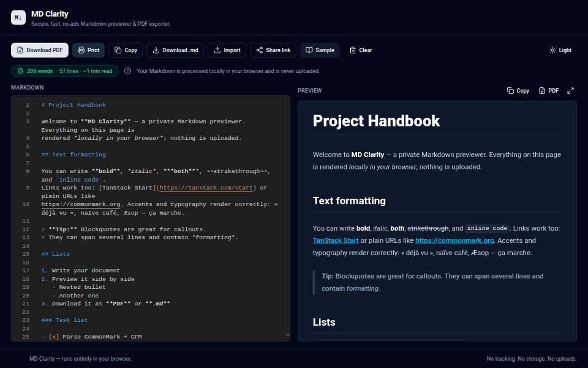Clear the editor with Clear button
588x368 pixels.
[x=361, y=50]
